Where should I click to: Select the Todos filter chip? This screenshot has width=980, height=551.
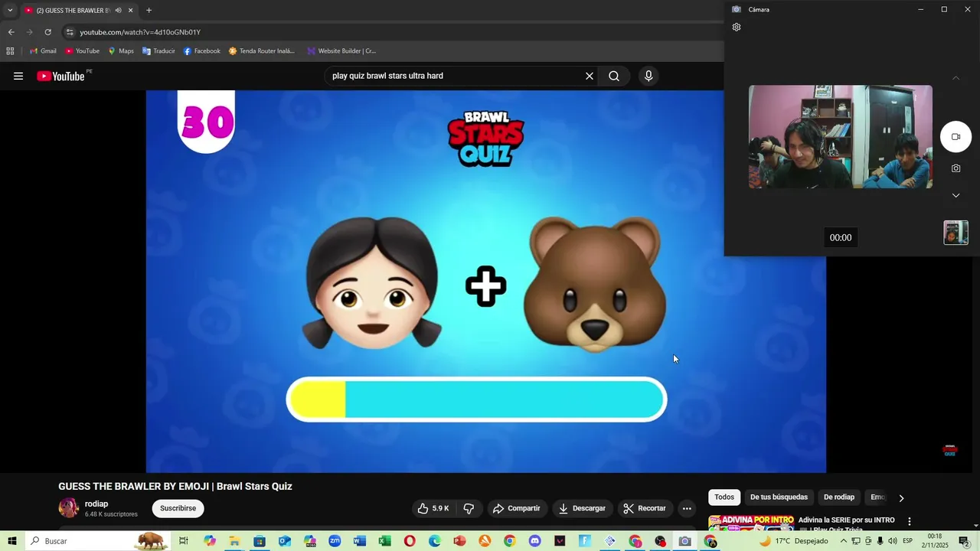[724, 497]
